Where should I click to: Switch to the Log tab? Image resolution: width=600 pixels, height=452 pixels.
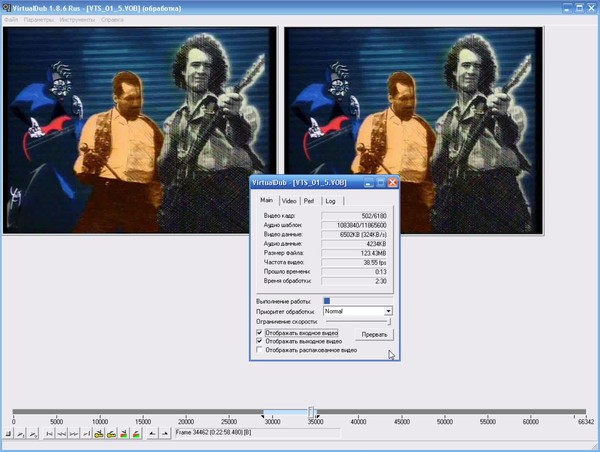pos(331,201)
